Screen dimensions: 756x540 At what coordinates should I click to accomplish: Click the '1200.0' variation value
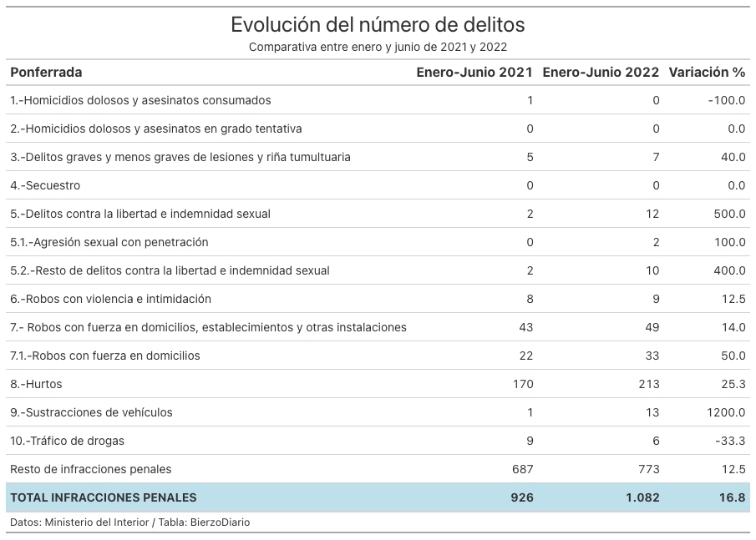pyautogui.click(x=726, y=413)
